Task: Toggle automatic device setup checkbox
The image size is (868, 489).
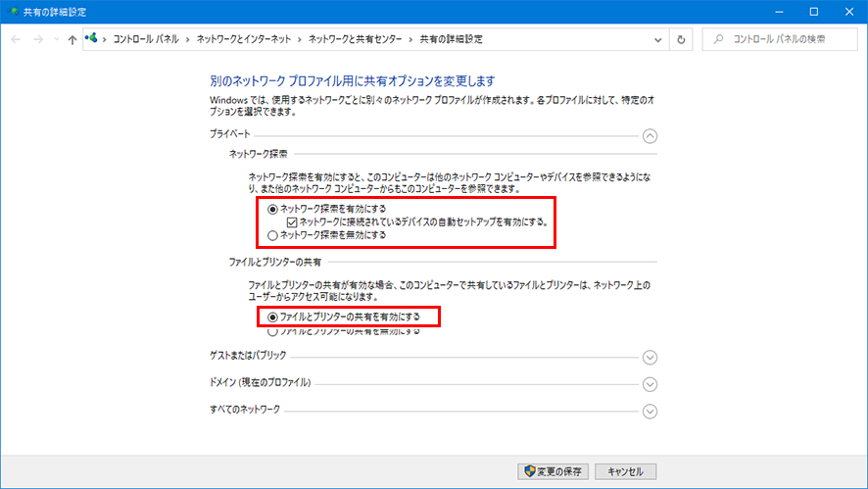Action: tap(292, 222)
